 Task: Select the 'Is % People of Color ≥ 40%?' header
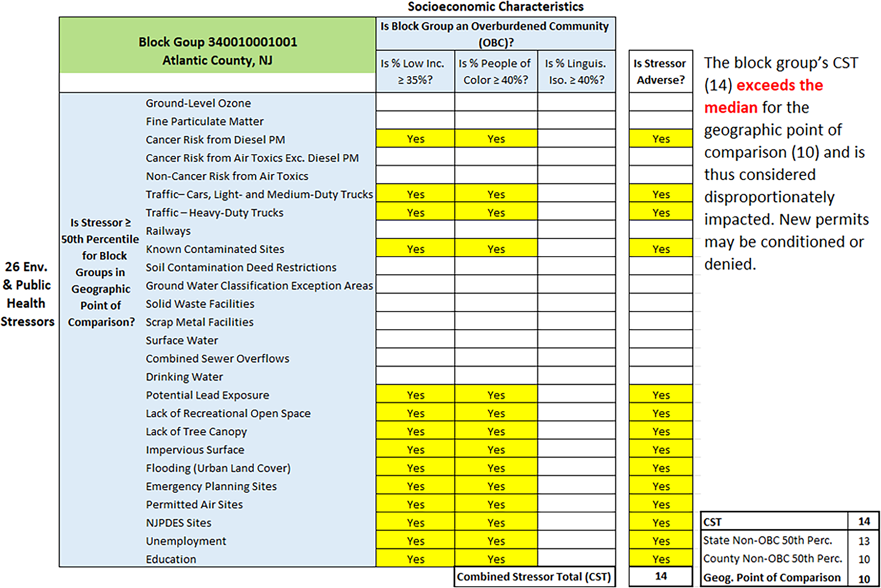496,71
